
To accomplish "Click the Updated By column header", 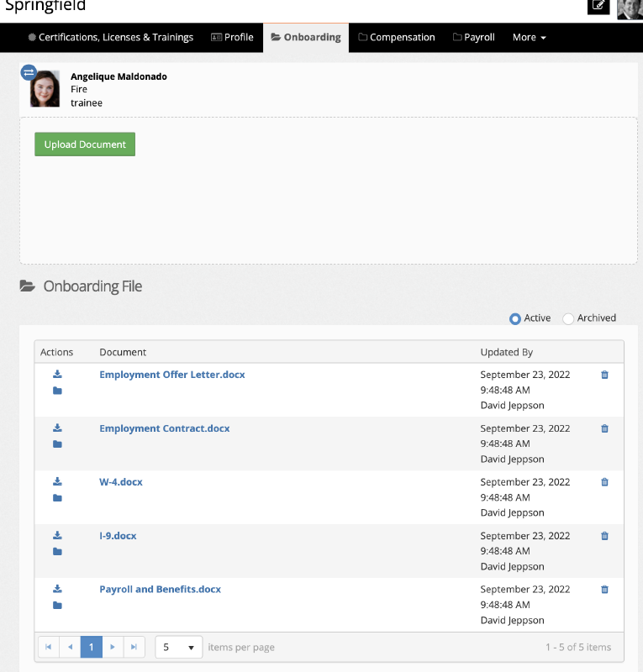I will pos(507,352).
